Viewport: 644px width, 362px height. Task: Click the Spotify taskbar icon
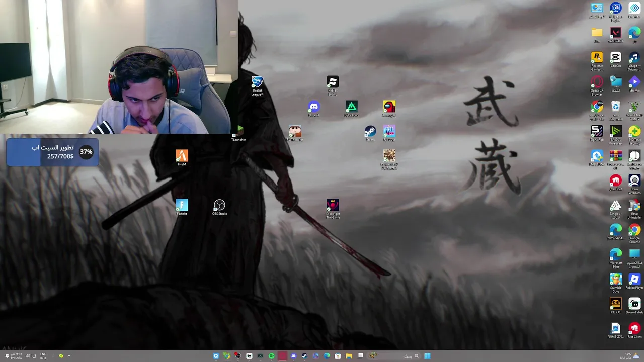click(x=271, y=356)
